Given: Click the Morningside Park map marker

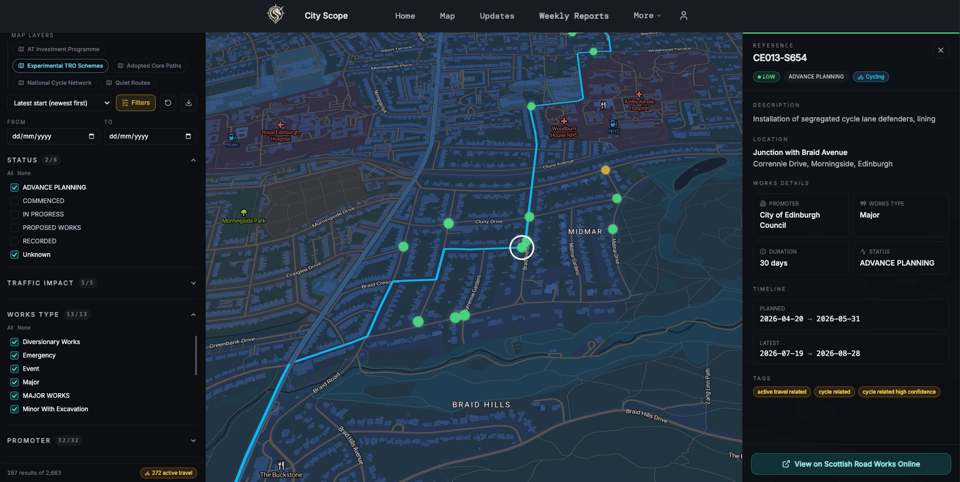Looking at the screenshot, I should pos(244,213).
